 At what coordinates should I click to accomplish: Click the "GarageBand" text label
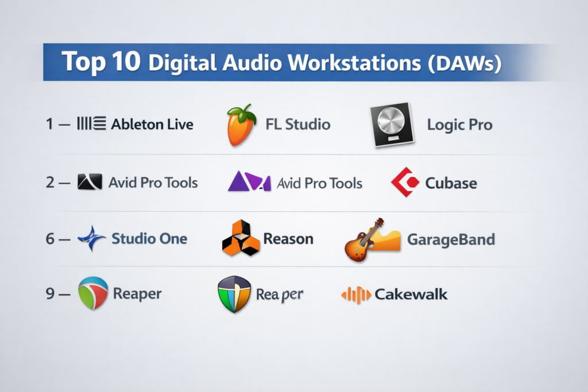450,239
